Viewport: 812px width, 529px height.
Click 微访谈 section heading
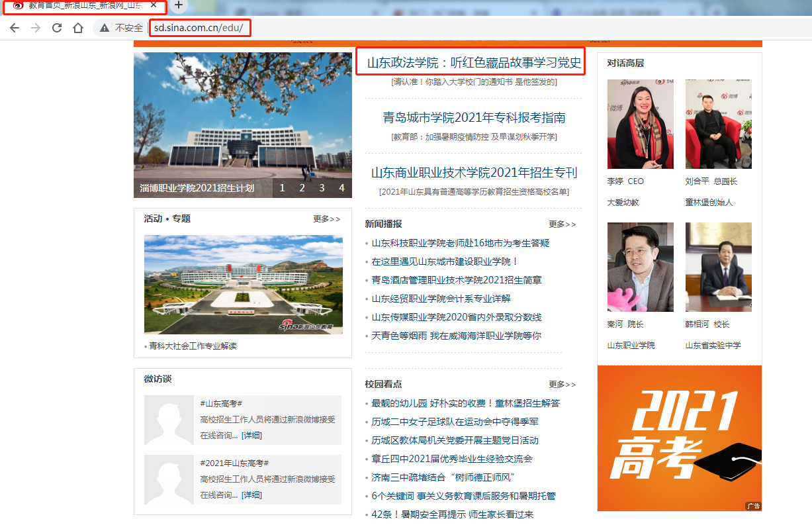[x=158, y=379]
